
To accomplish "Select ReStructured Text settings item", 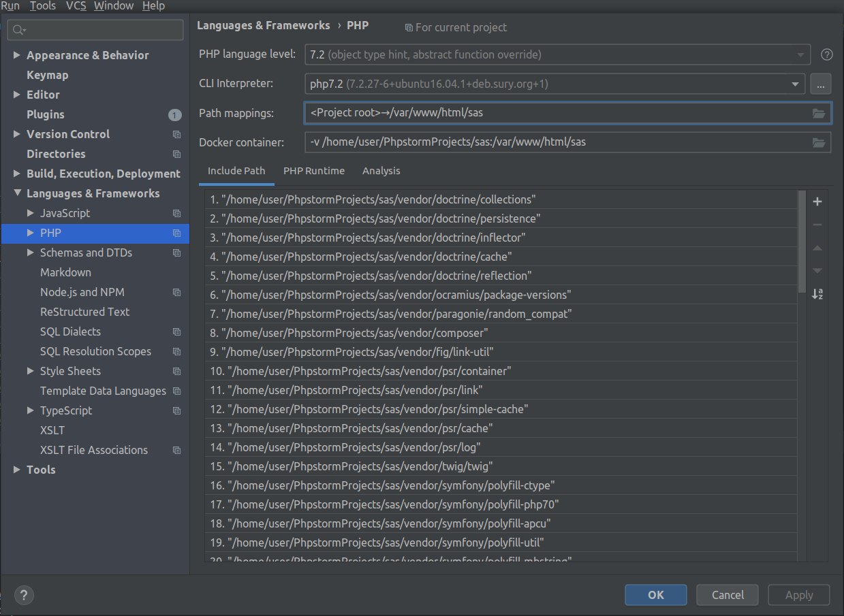I will [84, 312].
